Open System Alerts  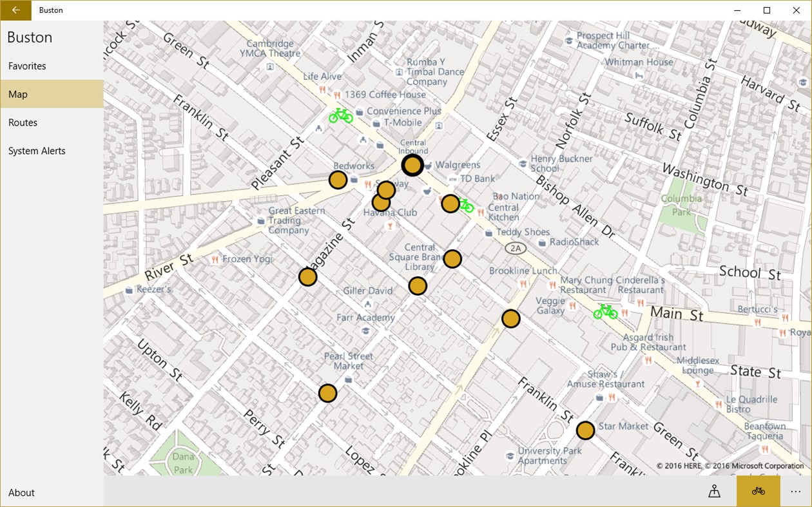pos(36,151)
